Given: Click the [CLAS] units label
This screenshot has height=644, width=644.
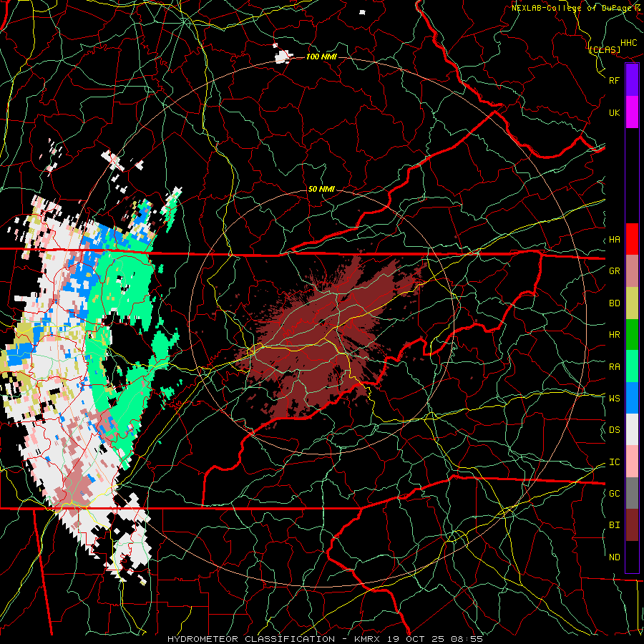Looking at the screenshot, I should [x=605, y=49].
